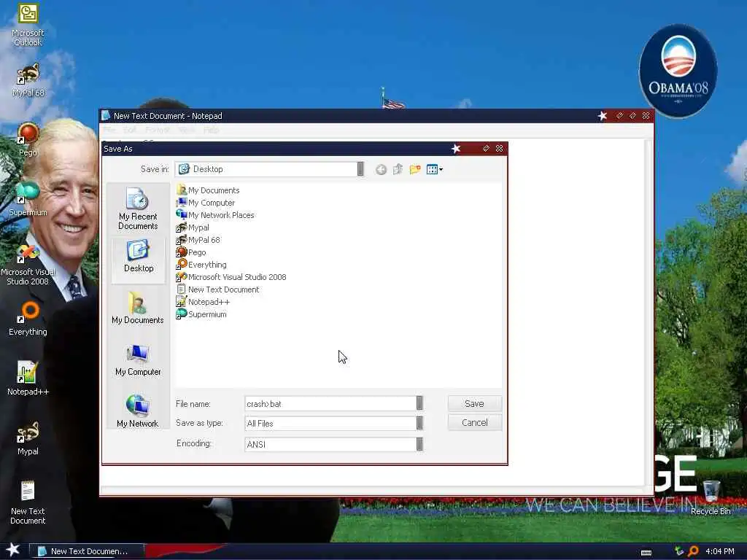This screenshot has width=747, height=560.
Task: Select My Network in the places bar
Action: point(138,411)
